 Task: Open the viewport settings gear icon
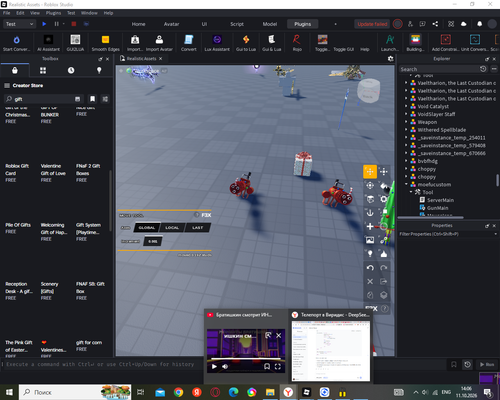[391, 59]
